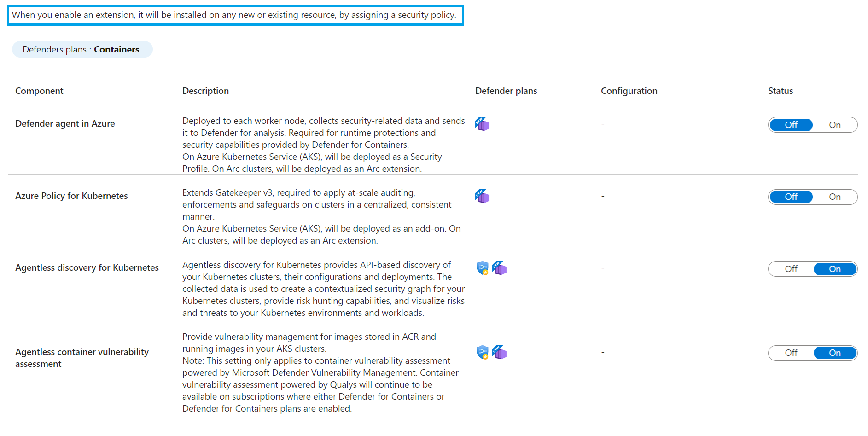This screenshot has height=436, width=868.
Task: Turn Off Agentless container vulnerability assessment
Action: click(791, 353)
